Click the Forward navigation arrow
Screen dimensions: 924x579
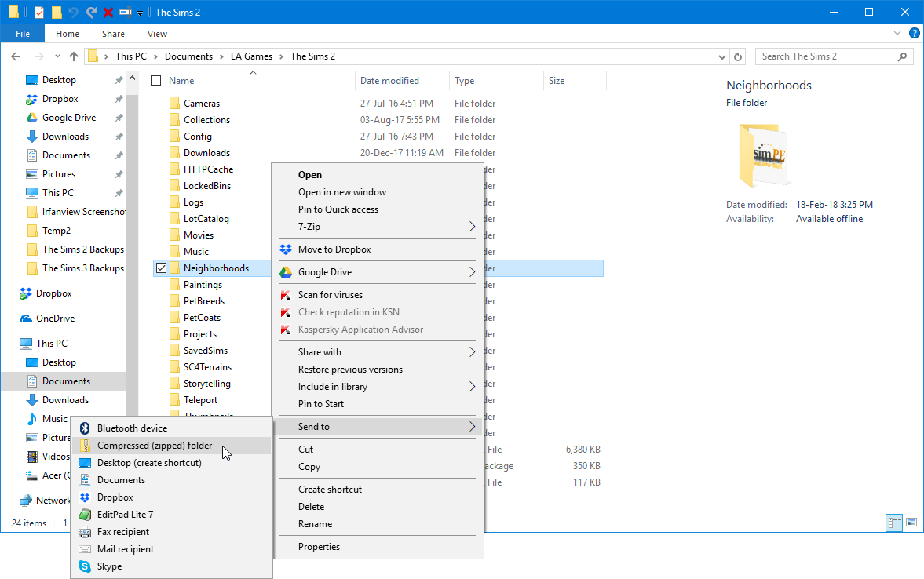pos(39,56)
